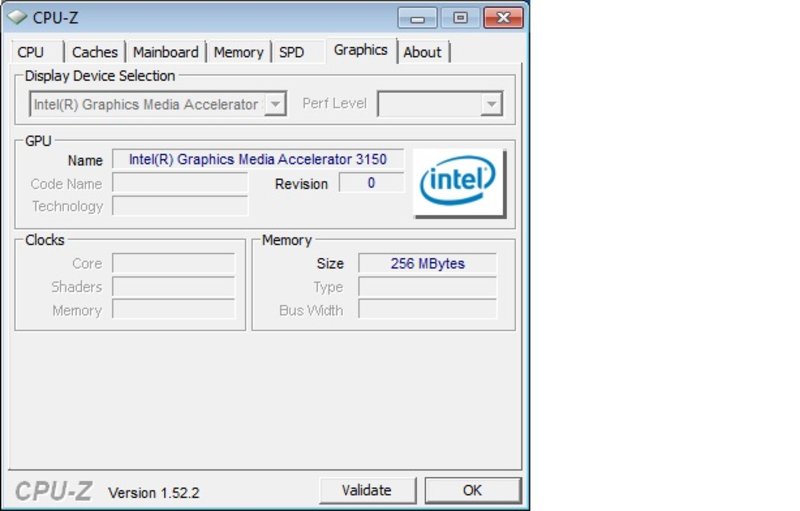This screenshot has width=800, height=511.
Task: Click the Clocks Shaders field
Action: coord(173,287)
